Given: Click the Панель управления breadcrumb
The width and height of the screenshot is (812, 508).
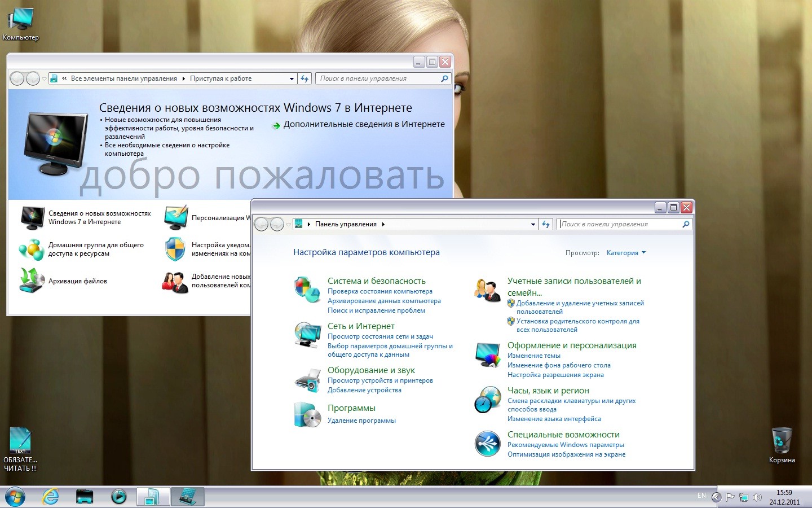Looking at the screenshot, I should coord(346,224).
